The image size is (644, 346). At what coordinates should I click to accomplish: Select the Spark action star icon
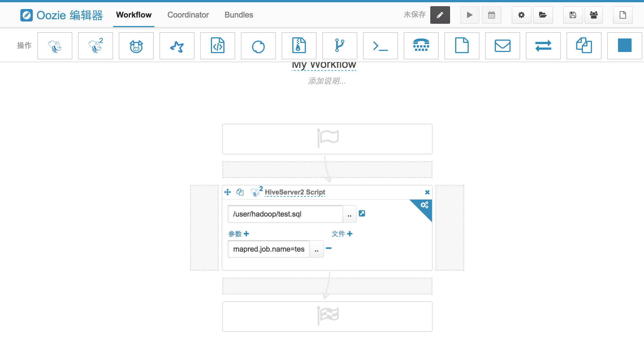click(177, 46)
